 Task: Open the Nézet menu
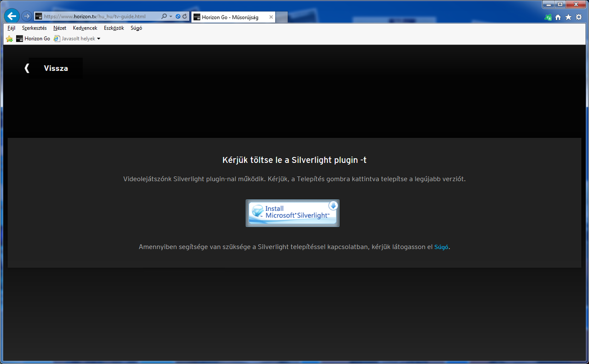click(60, 28)
